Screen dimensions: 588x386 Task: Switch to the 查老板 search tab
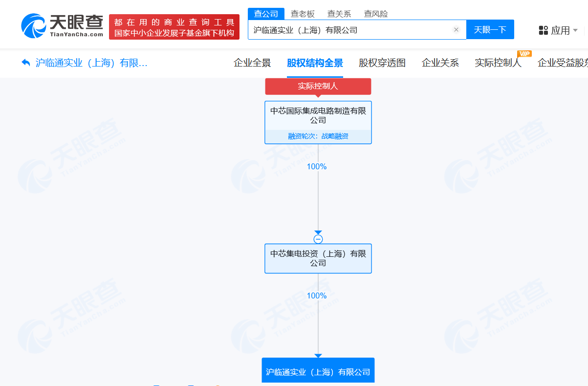[303, 14]
